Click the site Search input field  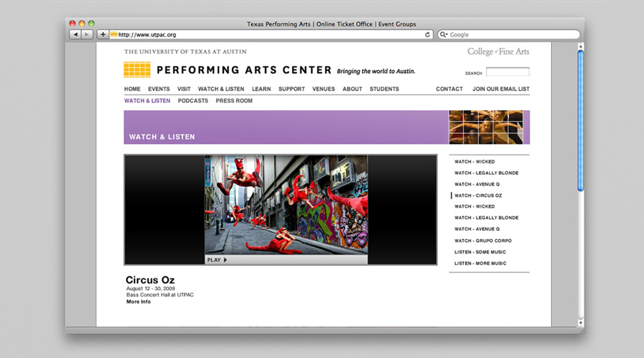point(507,72)
